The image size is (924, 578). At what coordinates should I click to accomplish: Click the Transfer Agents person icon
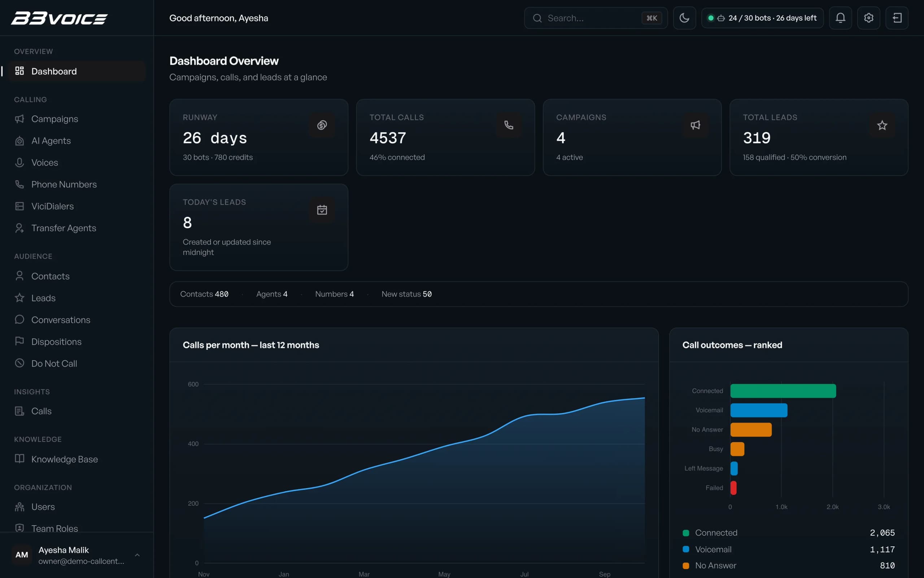(19, 228)
